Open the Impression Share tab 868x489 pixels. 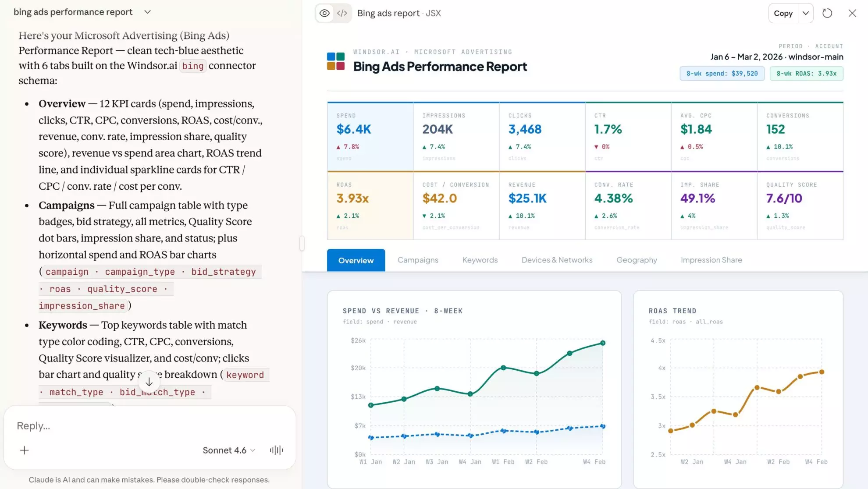tap(711, 260)
